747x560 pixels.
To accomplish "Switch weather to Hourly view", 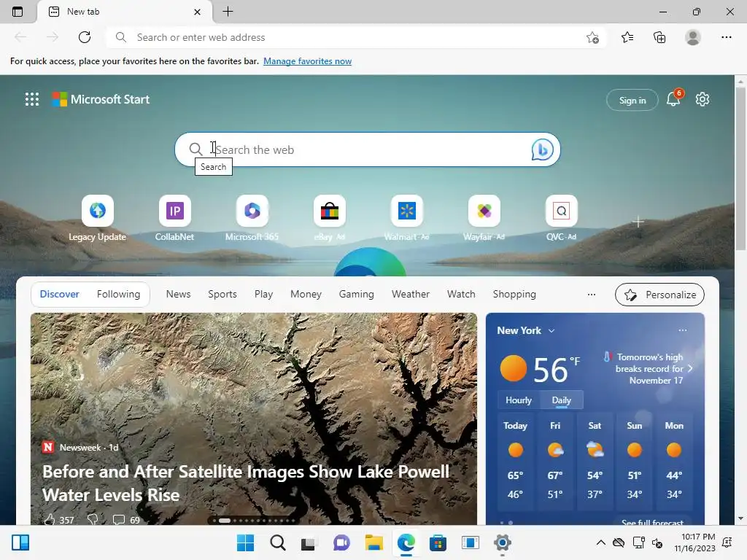I will pyautogui.click(x=519, y=400).
